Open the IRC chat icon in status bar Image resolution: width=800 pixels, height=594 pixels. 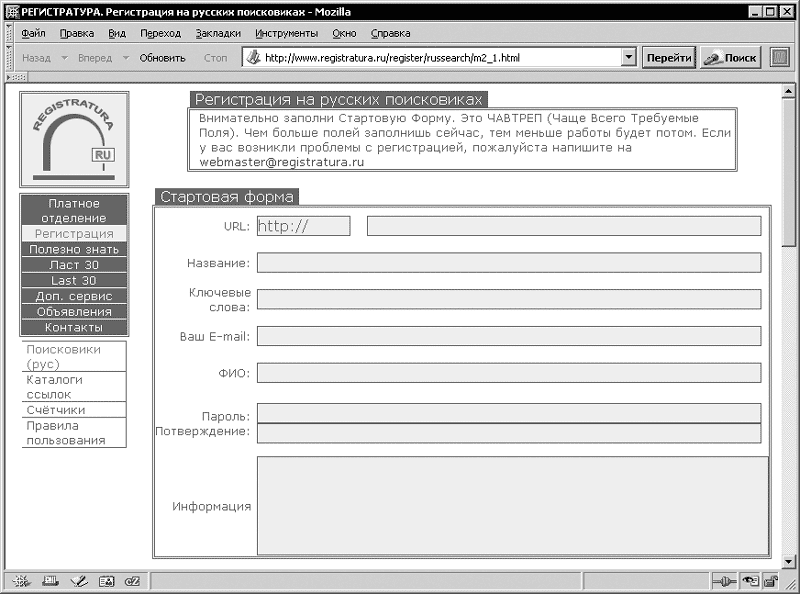(x=132, y=581)
